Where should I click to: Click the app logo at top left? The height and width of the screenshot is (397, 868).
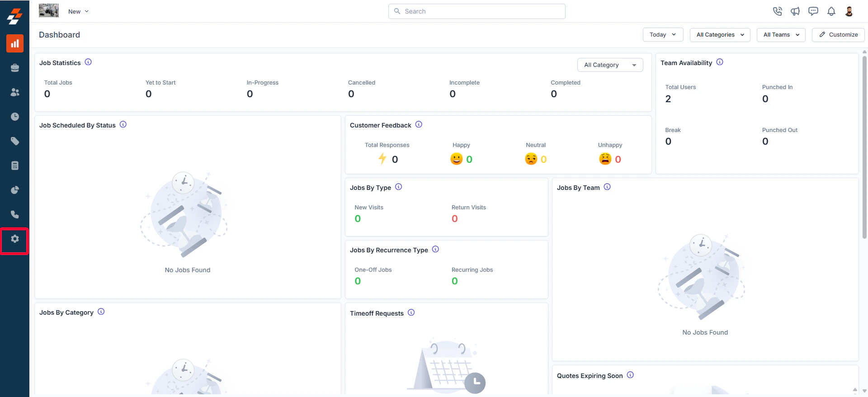14,16
